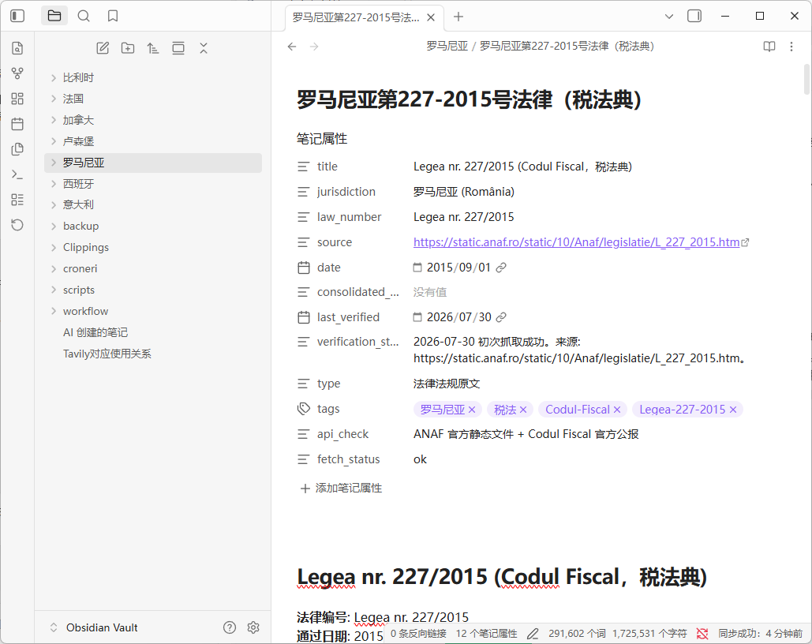Expand the workflow folder
Image resolution: width=812 pixels, height=644 pixels.
tap(54, 312)
